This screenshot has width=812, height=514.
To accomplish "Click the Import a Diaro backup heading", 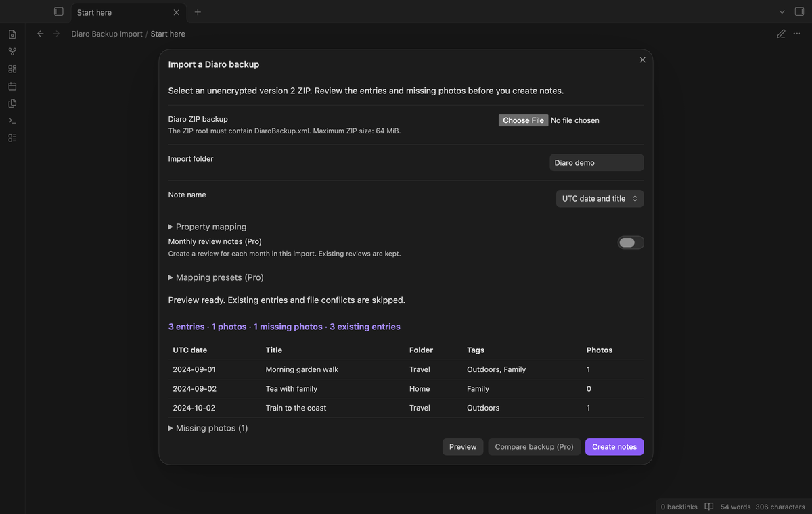I will [214, 64].
